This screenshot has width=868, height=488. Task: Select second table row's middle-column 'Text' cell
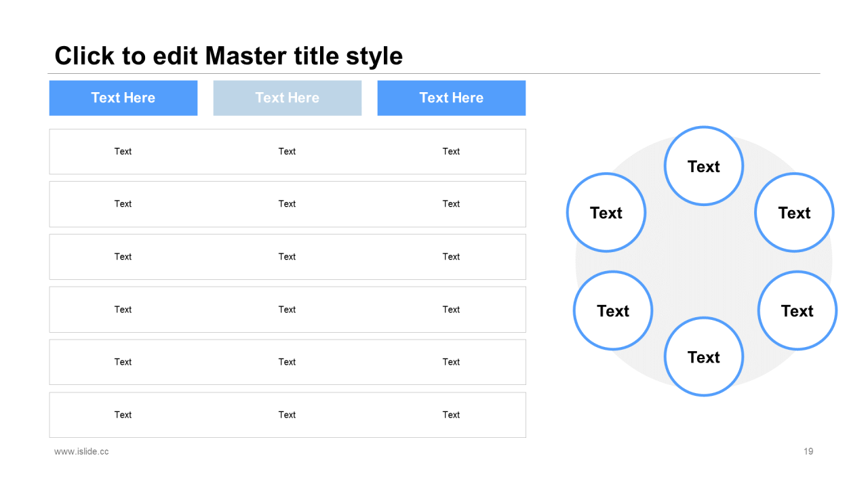click(x=287, y=203)
